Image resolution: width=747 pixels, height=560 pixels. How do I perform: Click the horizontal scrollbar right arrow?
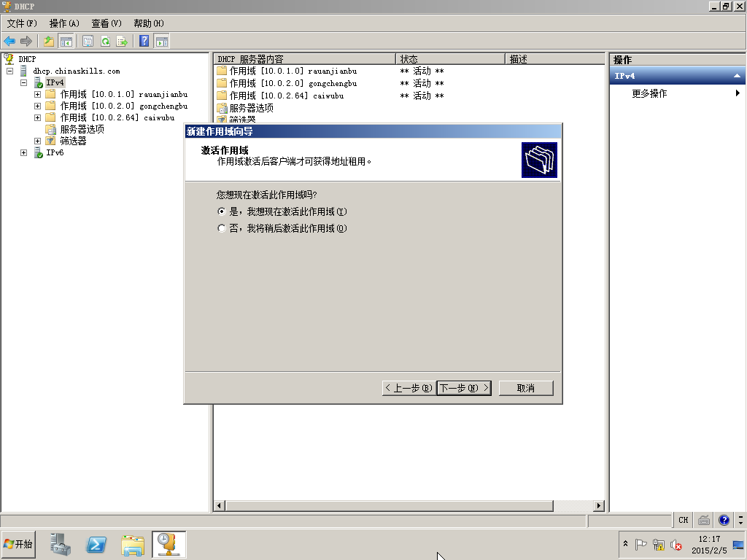point(599,506)
